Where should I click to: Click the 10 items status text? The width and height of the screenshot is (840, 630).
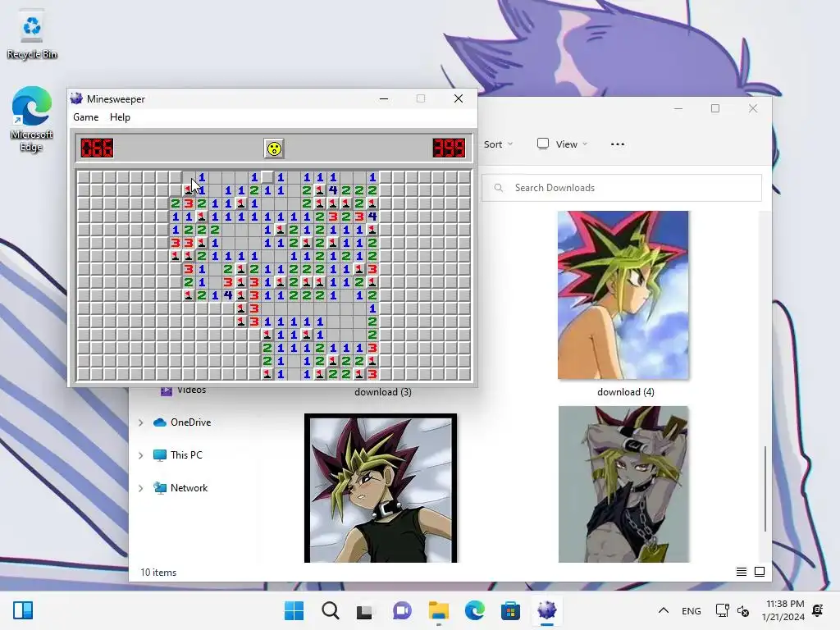pyautogui.click(x=158, y=573)
